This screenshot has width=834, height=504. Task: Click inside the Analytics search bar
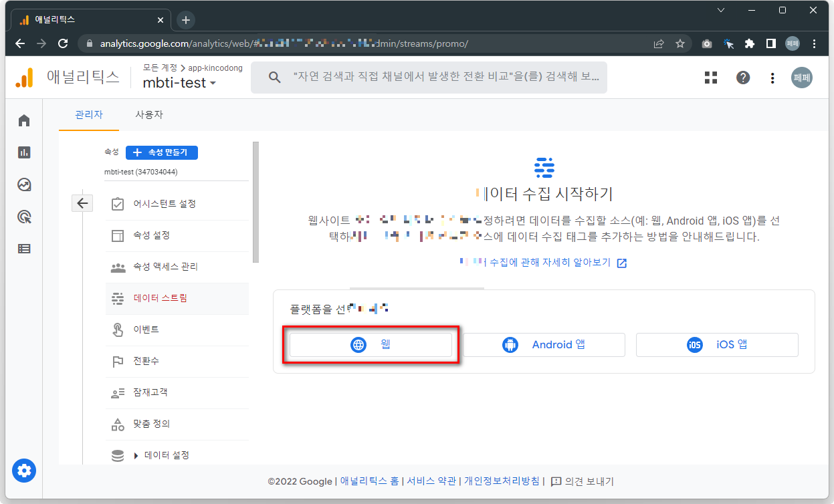pos(428,77)
